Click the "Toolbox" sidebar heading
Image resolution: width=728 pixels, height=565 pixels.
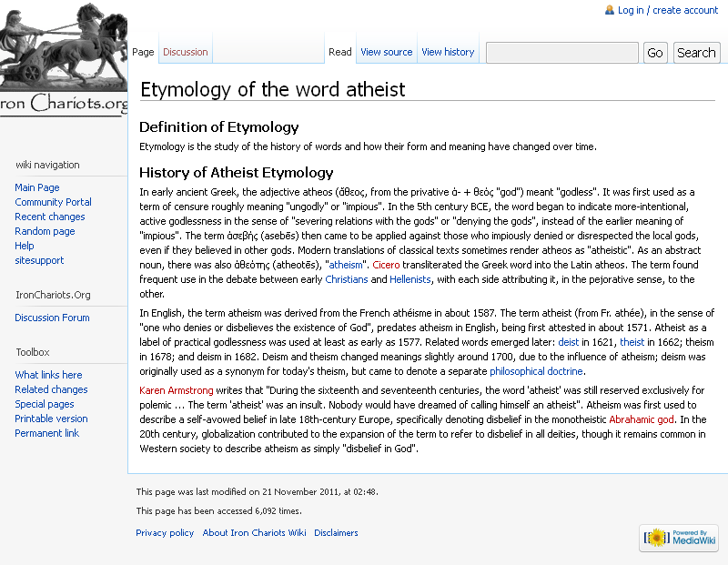[33, 352]
